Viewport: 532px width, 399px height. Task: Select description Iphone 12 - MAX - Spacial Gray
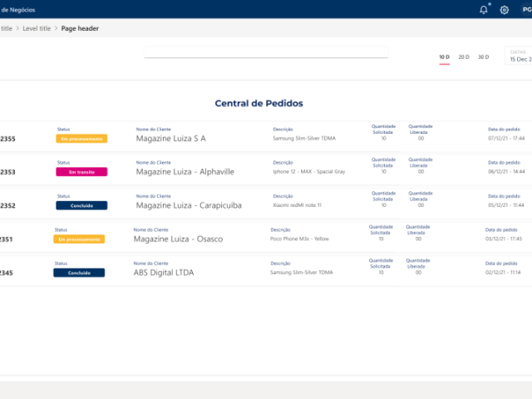pyautogui.click(x=309, y=172)
